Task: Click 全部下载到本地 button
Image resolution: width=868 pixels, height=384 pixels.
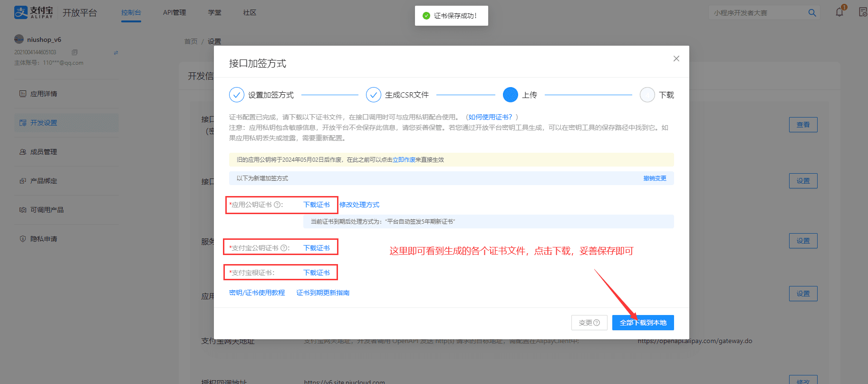Action: pos(643,323)
